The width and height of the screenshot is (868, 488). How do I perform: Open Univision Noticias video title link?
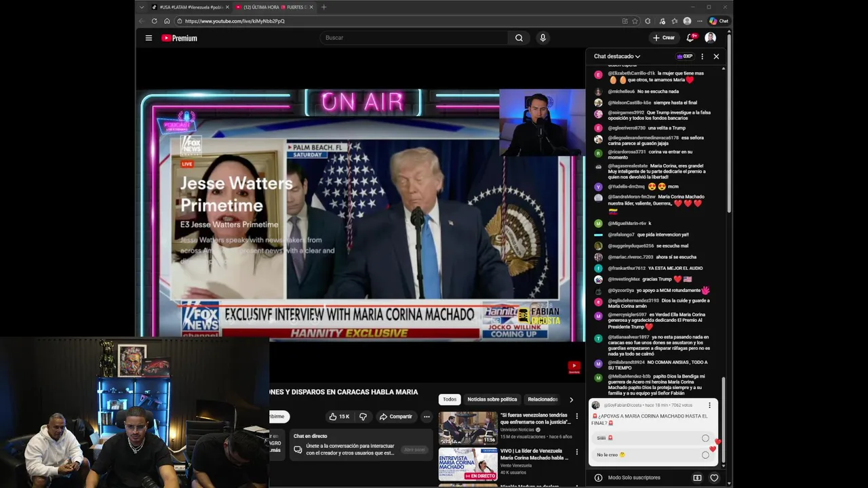click(x=534, y=418)
